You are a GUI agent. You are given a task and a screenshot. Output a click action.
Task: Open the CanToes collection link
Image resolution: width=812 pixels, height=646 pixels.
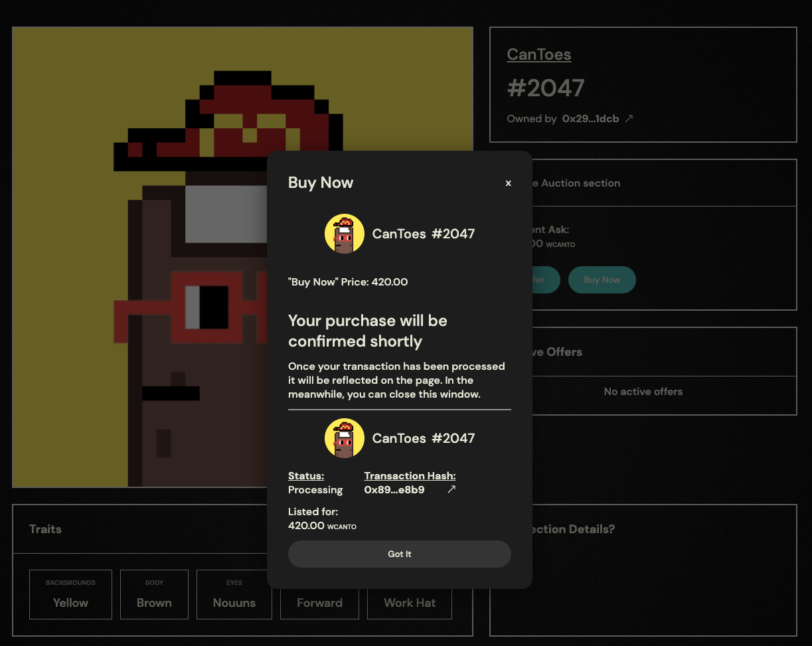click(538, 54)
